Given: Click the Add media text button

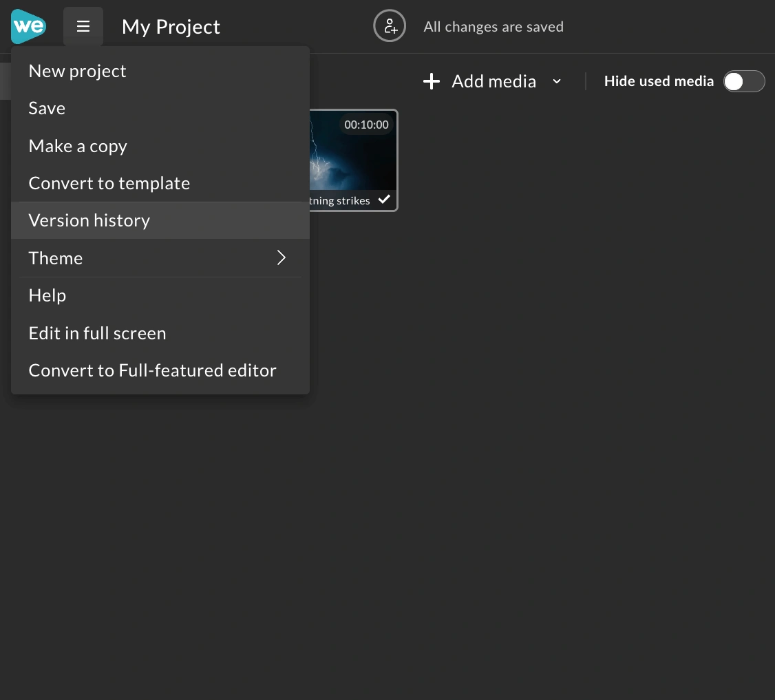Looking at the screenshot, I should pos(493,81).
